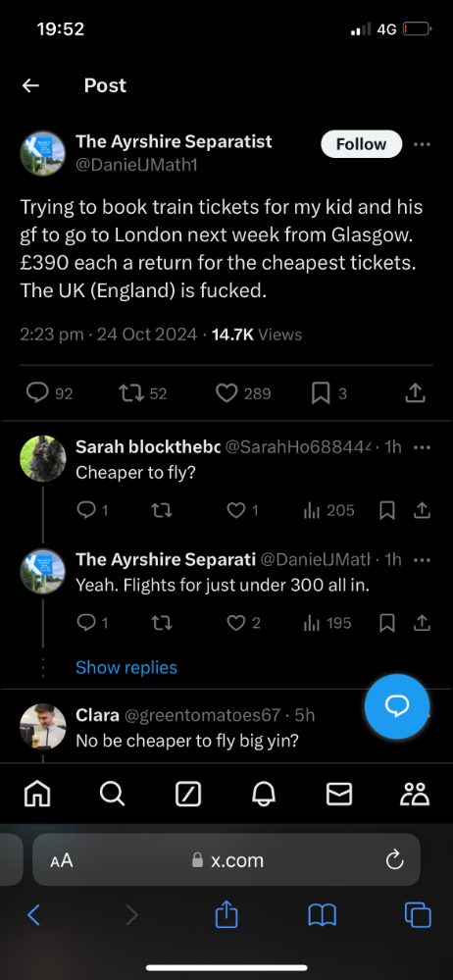Open more options on Sarah's reply
The height and width of the screenshot is (980, 453).
pyautogui.click(x=423, y=447)
